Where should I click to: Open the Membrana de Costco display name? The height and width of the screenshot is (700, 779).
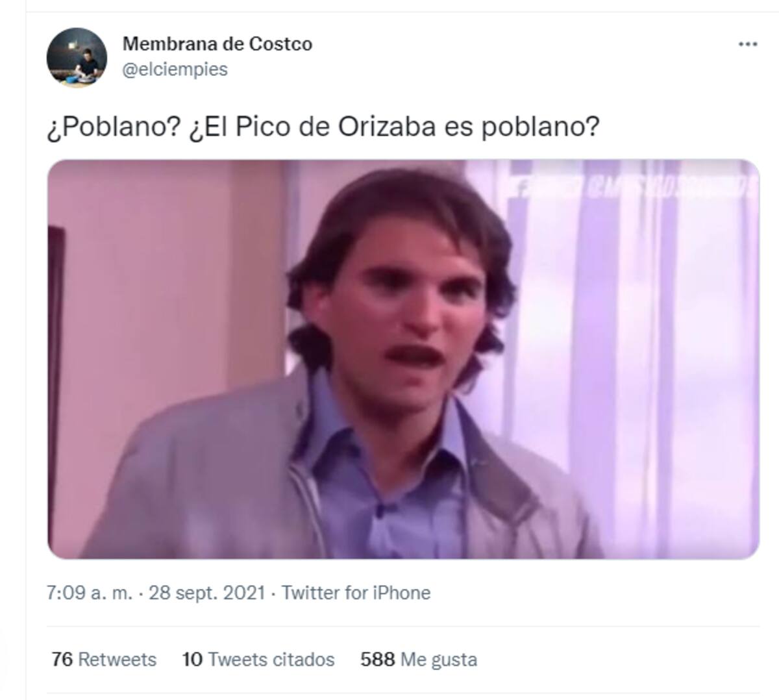[217, 44]
